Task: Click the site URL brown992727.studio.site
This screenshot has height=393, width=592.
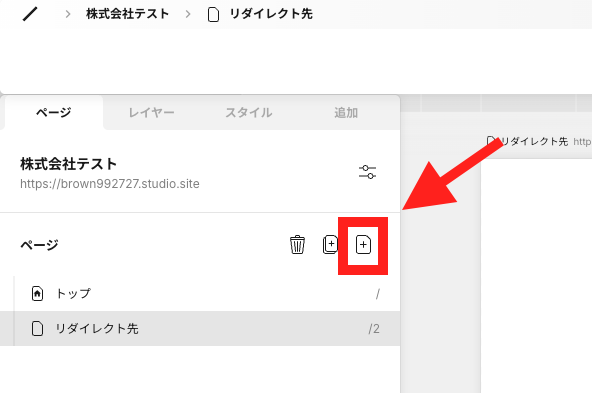Action: (x=109, y=184)
